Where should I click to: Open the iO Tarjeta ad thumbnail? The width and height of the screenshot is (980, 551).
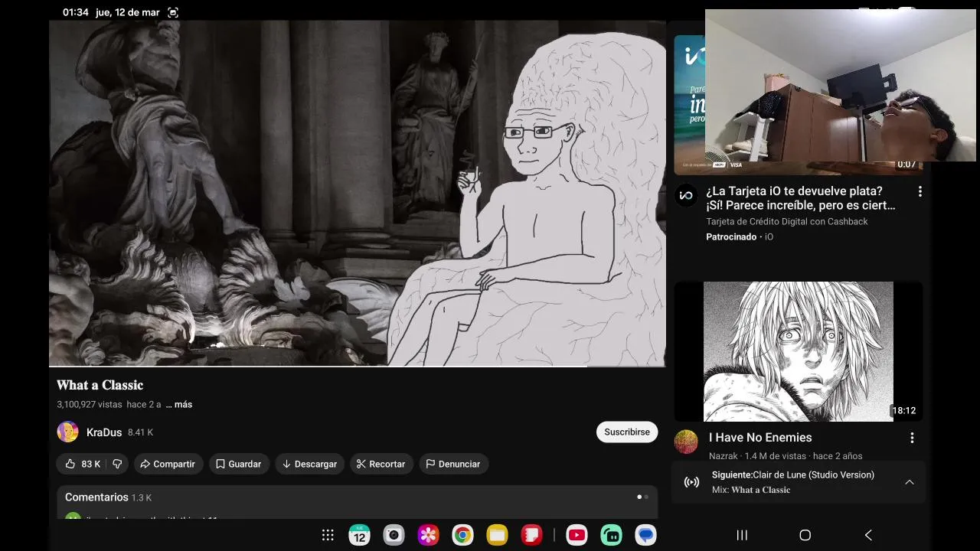pyautogui.click(x=689, y=104)
